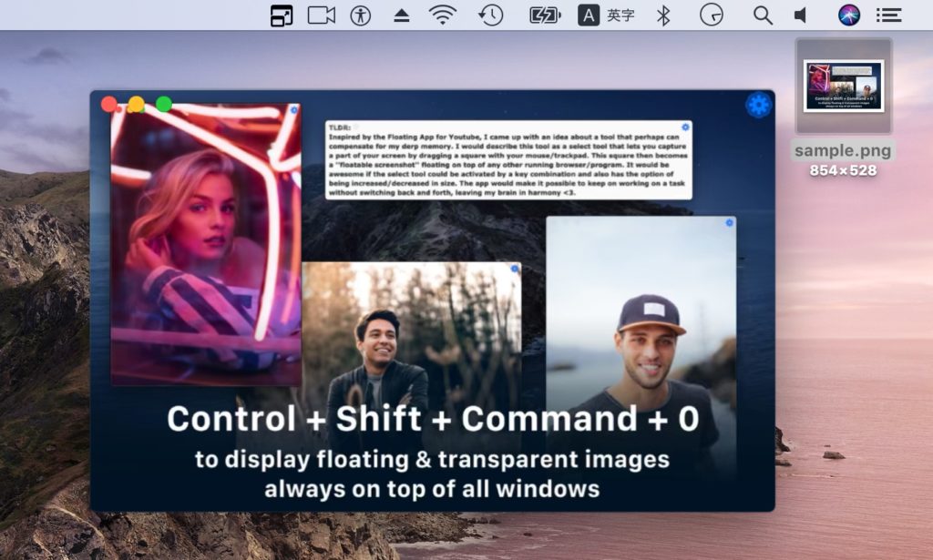Click the gear on the capped man photo
This screenshot has height=560, width=933.
click(729, 221)
